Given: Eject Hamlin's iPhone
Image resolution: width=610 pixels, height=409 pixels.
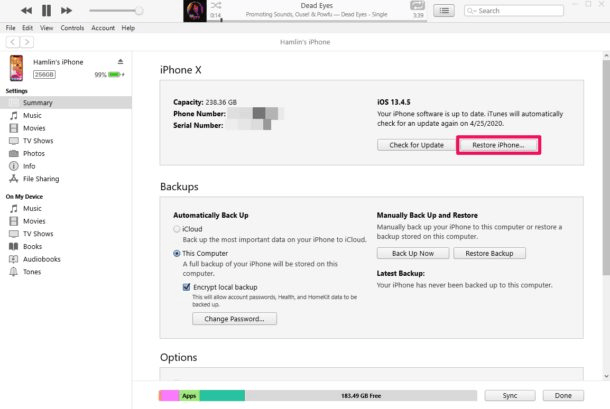Looking at the screenshot, I should point(120,61).
